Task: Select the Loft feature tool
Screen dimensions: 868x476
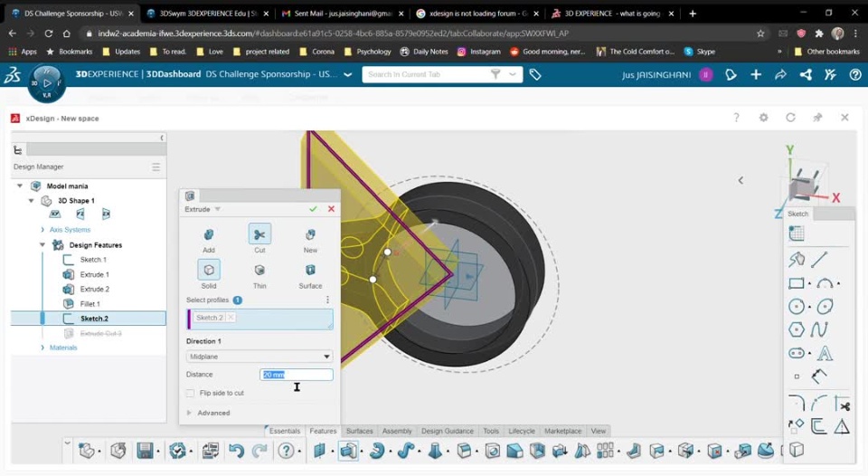Action: (435, 451)
